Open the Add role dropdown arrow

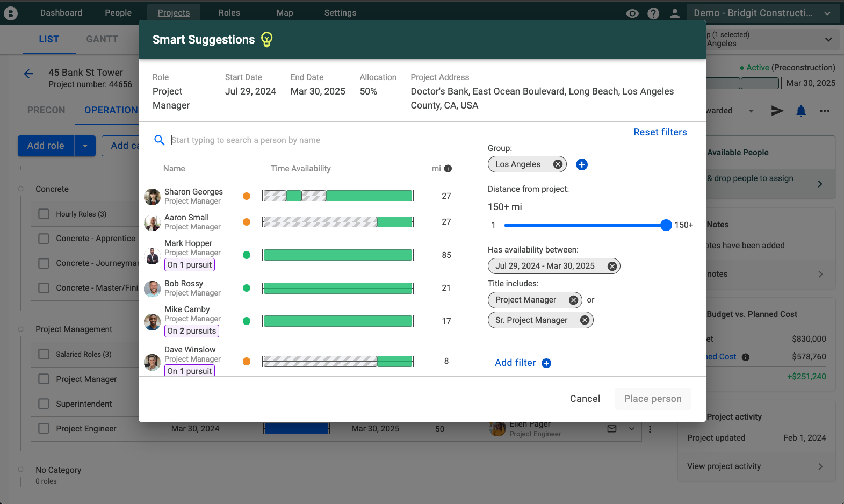pos(85,146)
